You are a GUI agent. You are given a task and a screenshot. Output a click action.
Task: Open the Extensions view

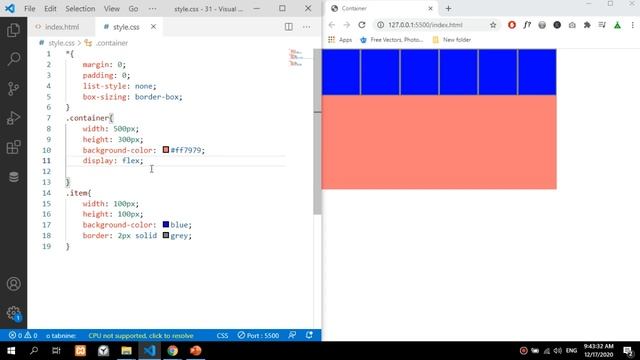pyautogui.click(x=13, y=147)
